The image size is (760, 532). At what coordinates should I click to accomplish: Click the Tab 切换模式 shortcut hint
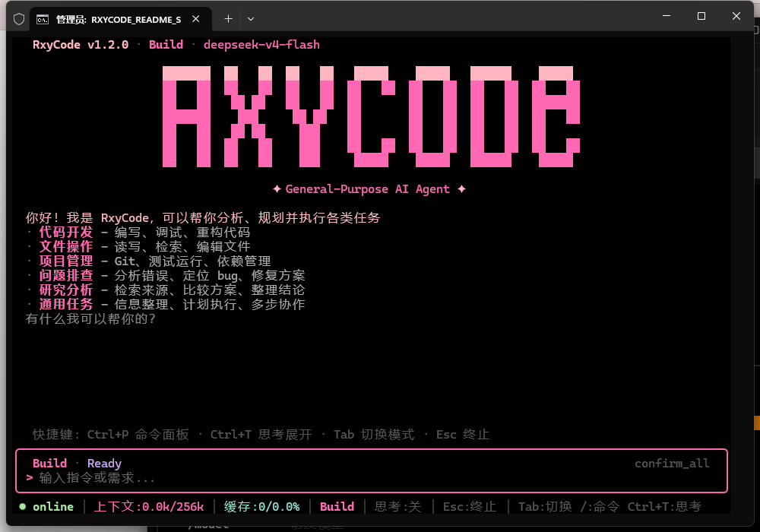[x=374, y=435]
